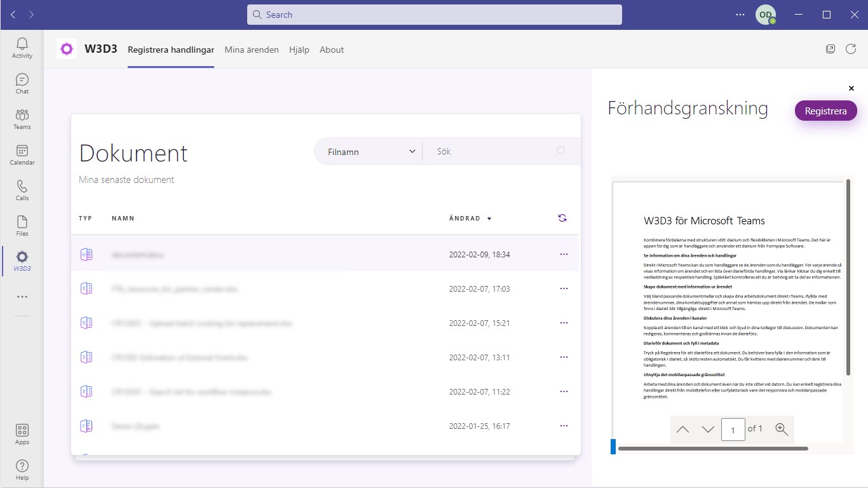868x488 pixels.
Task: Select the date 2022-02-07, 11:22
Action: tap(480, 392)
